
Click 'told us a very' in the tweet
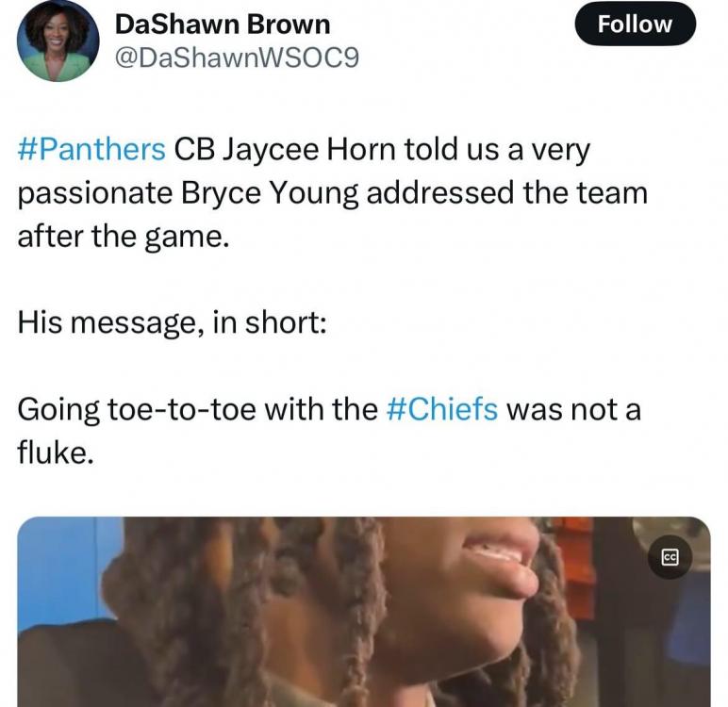click(x=497, y=151)
